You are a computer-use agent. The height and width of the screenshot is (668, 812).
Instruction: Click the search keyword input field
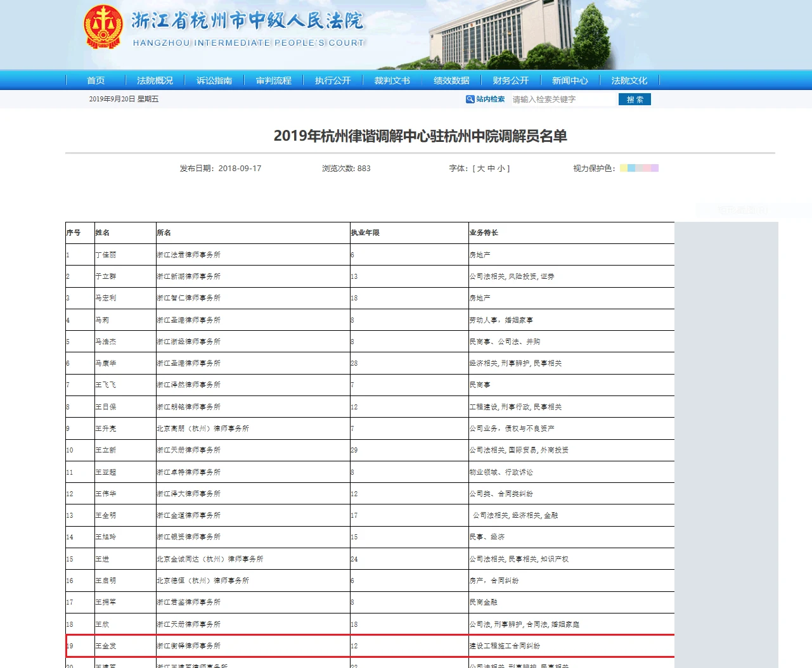[563, 100]
